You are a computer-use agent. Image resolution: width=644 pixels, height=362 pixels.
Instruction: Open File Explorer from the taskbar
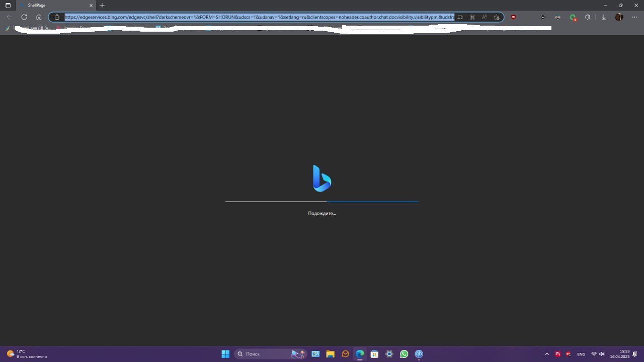[330, 354]
